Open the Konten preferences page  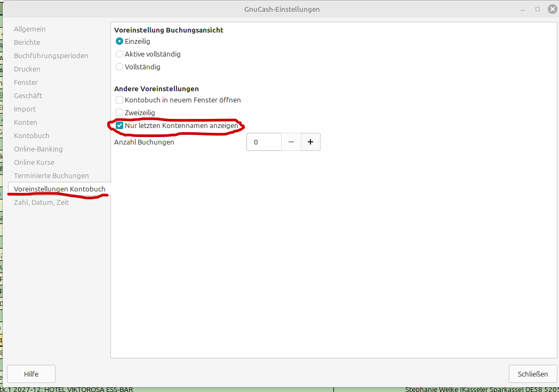pos(25,122)
